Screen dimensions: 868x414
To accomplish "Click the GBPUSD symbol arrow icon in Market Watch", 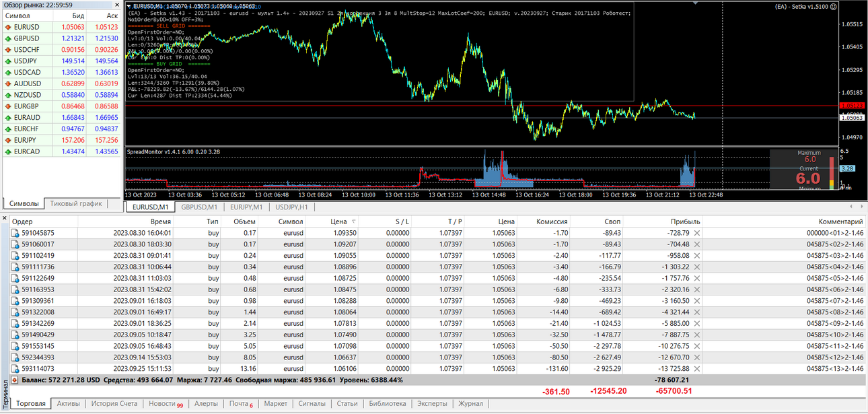I will click(8, 39).
